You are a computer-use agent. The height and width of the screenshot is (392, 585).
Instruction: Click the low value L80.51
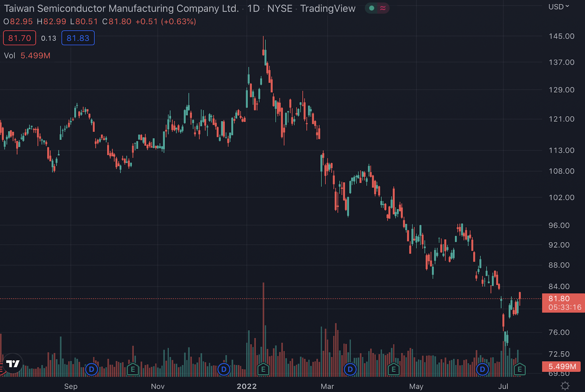coord(84,22)
